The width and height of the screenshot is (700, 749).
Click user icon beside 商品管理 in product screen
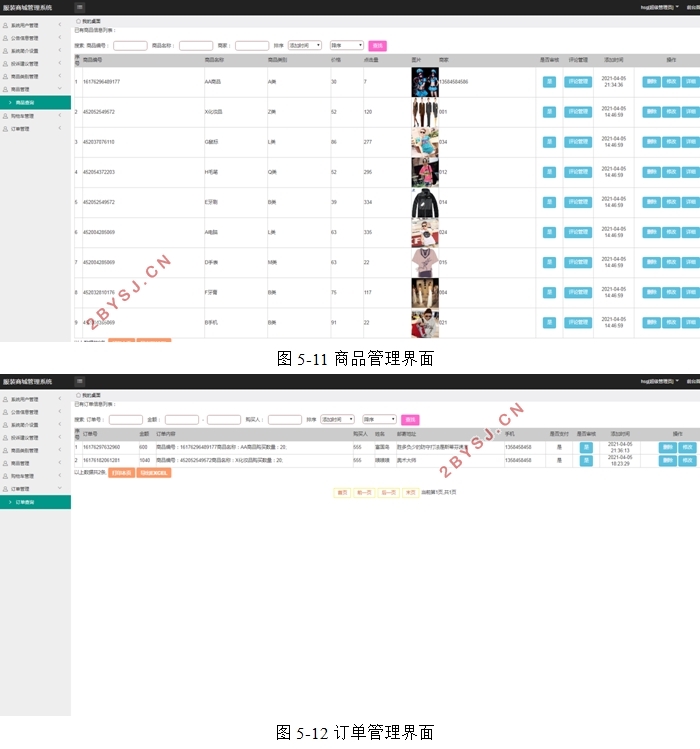[x=5, y=89]
